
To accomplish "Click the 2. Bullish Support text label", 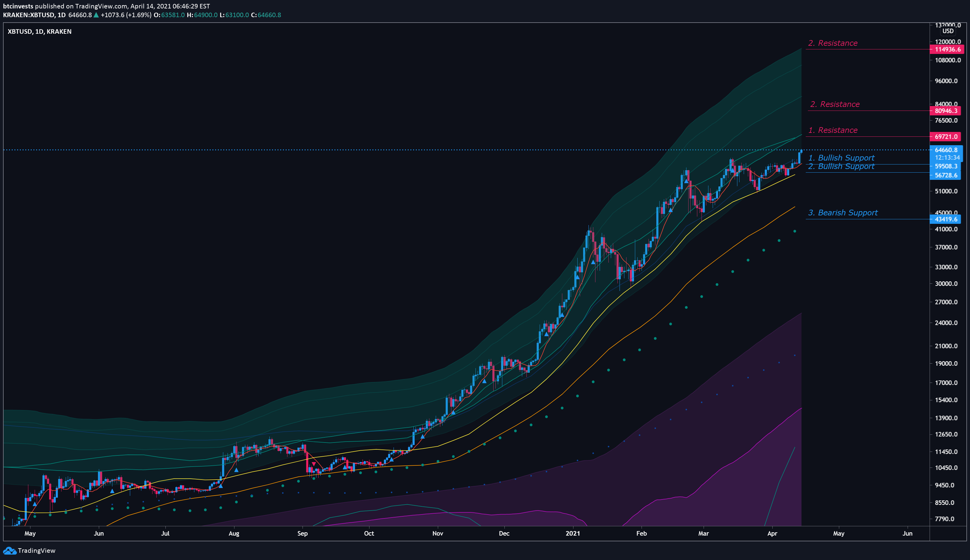I will tap(841, 167).
